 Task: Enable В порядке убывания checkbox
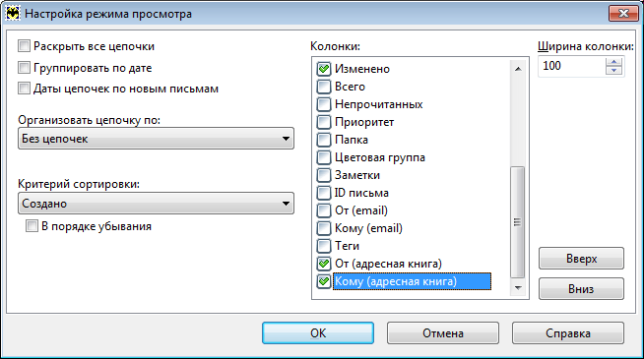[32, 226]
